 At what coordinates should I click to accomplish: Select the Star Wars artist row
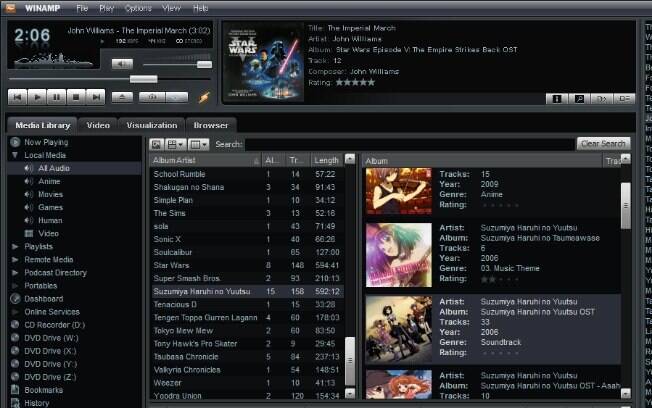(x=247, y=265)
